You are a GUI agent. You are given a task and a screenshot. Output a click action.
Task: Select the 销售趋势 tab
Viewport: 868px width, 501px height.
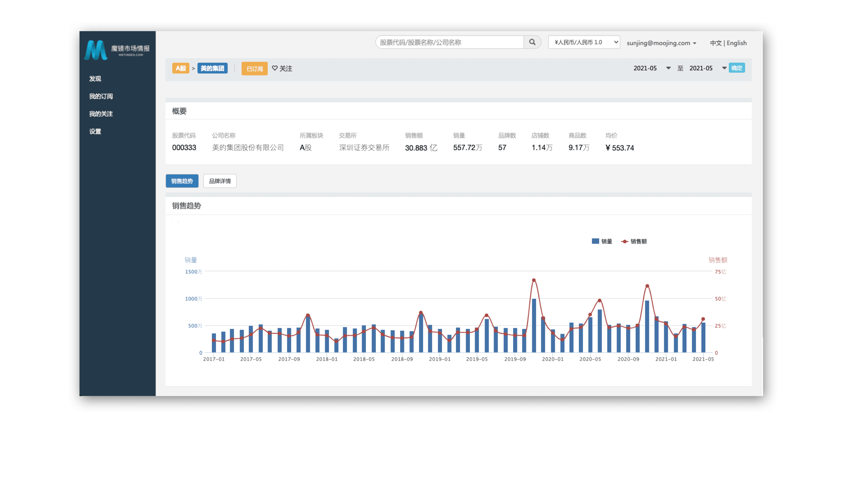(182, 181)
